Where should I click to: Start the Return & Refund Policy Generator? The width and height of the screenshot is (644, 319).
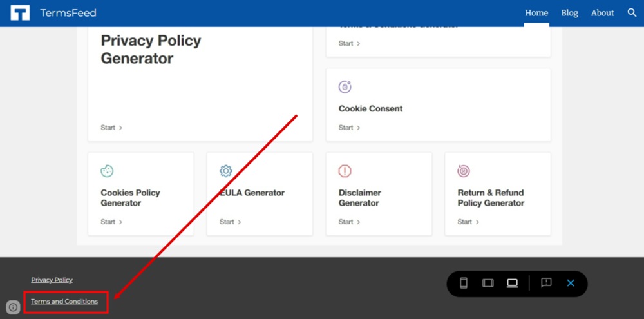tap(468, 222)
